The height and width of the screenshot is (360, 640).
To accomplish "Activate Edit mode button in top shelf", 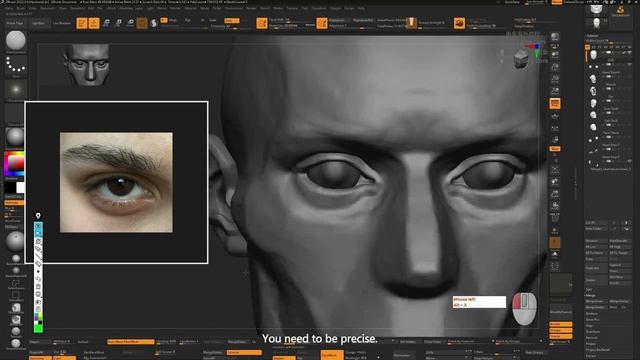I will 82,23.
